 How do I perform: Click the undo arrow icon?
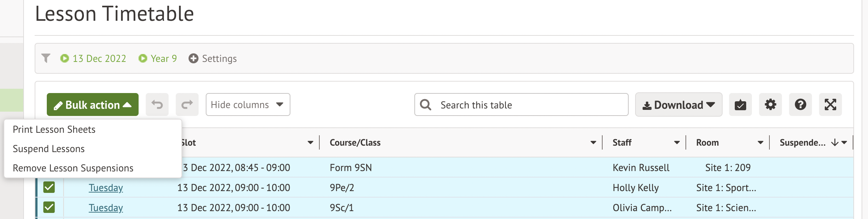point(157,104)
